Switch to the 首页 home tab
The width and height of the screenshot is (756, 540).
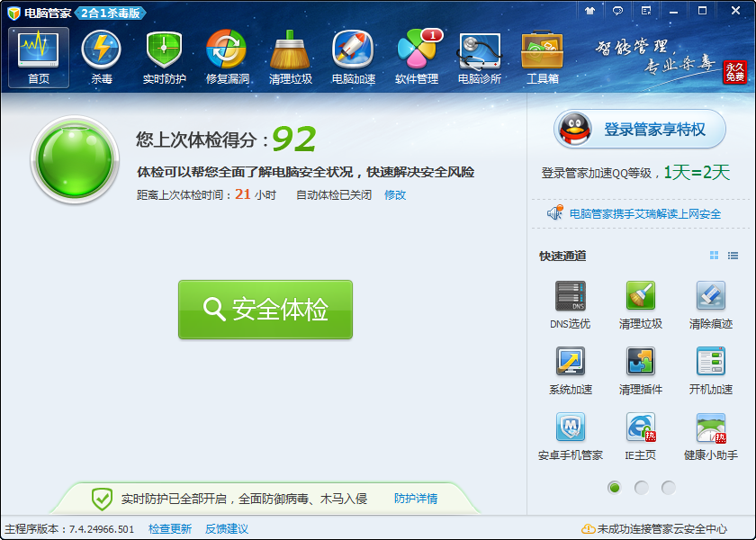click(x=39, y=56)
